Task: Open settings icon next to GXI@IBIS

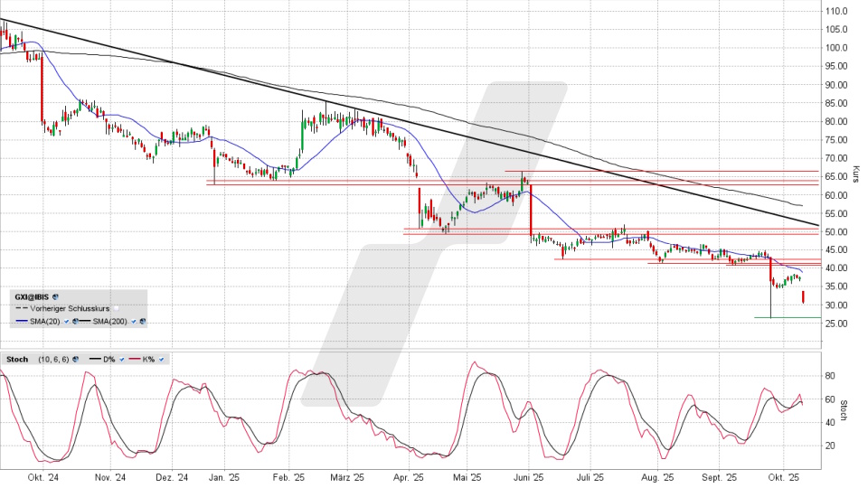Action: click(55, 296)
